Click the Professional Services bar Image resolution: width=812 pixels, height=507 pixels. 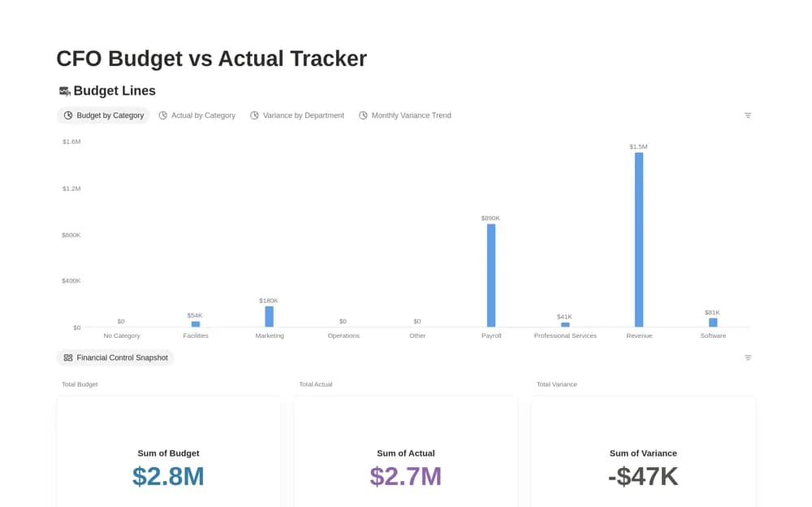pyautogui.click(x=565, y=325)
